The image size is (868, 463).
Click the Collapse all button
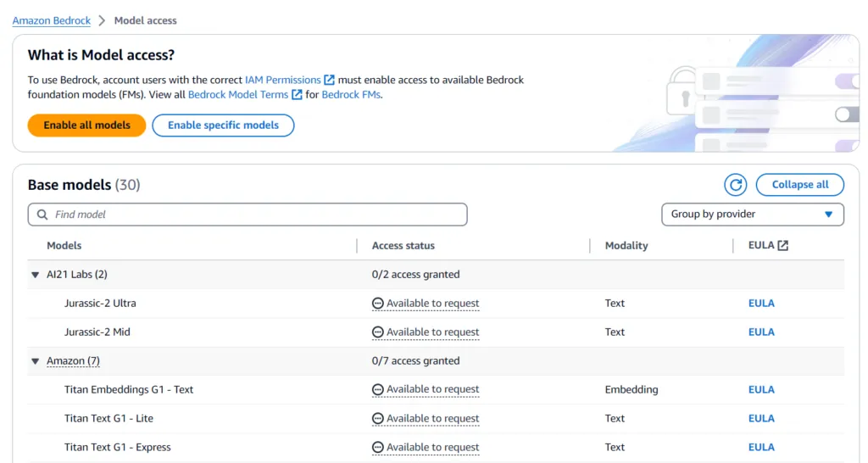tap(799, 185)
